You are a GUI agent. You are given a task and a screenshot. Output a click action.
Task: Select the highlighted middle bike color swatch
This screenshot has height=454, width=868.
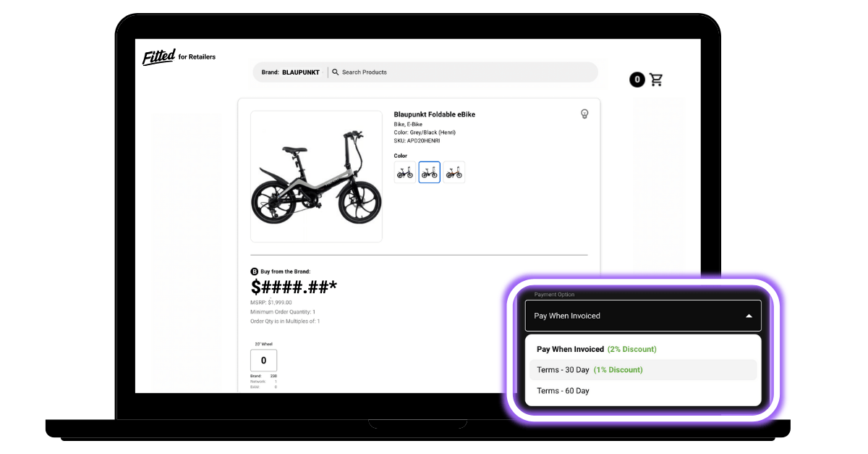[x=430, y=172]
